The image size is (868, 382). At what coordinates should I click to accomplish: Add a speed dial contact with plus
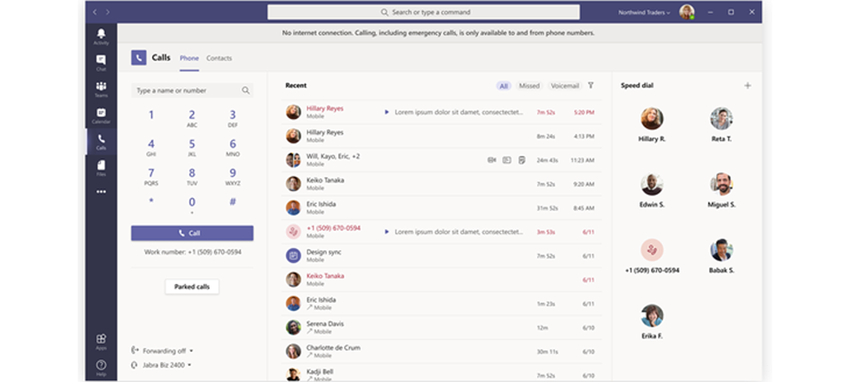point(747,86)
